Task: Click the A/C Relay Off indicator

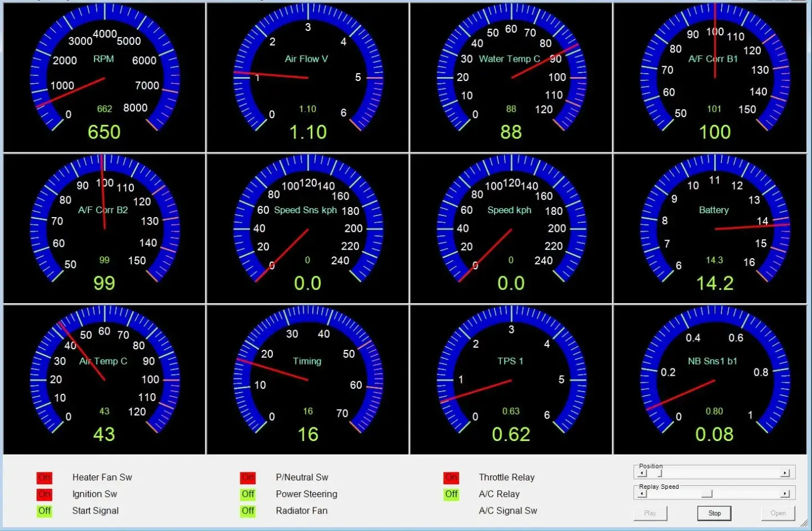Action: click(x=451, y=494)
